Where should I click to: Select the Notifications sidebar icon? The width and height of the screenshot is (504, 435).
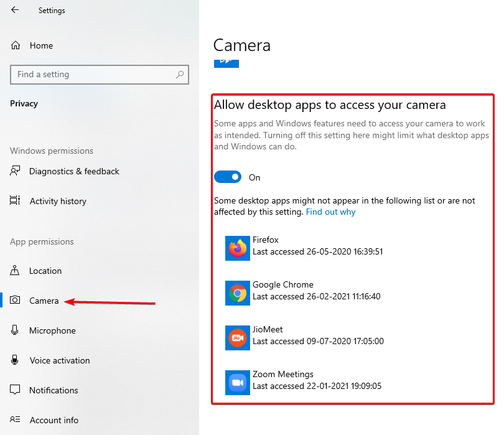click(15, 390)
